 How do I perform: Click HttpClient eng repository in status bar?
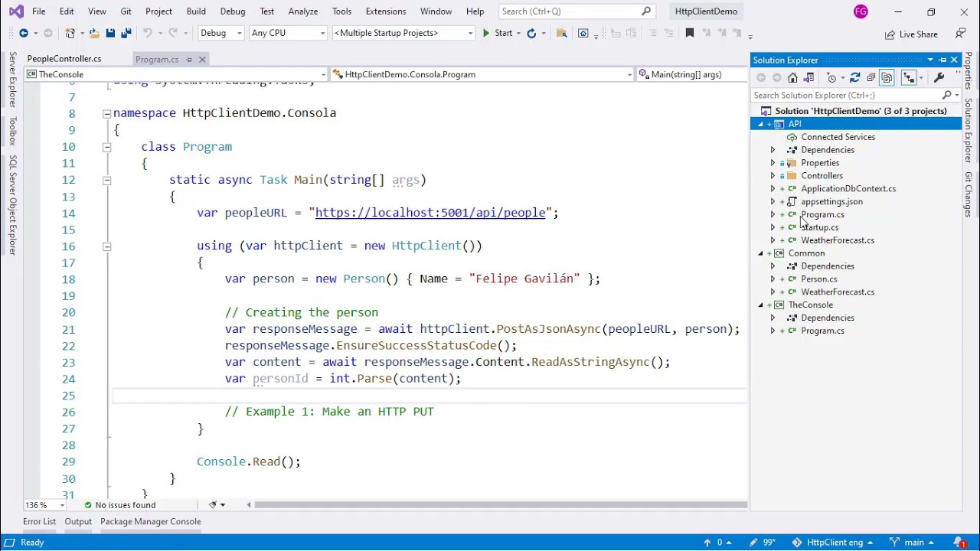tap(833, 543)
